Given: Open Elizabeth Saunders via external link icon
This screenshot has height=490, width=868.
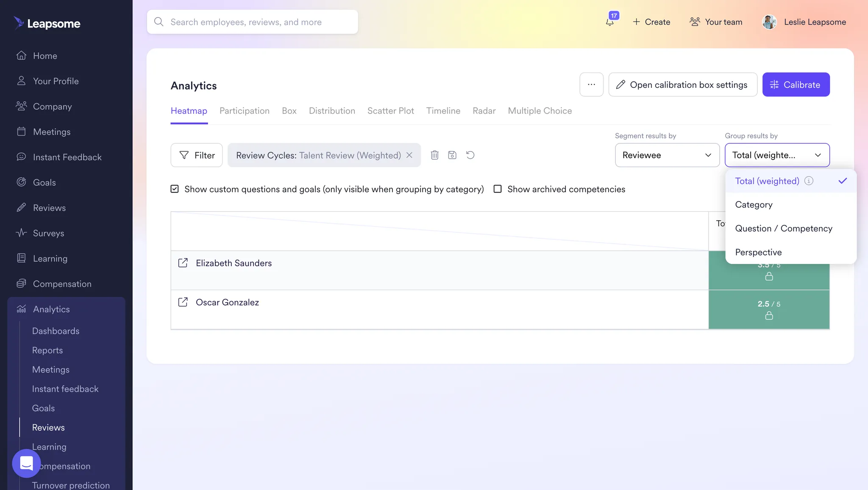Looking at the screenshot, I should tap(183, 263).
